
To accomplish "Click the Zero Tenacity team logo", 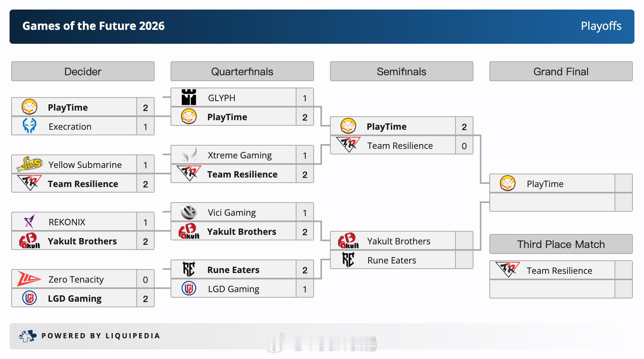I will coord(29,279).
